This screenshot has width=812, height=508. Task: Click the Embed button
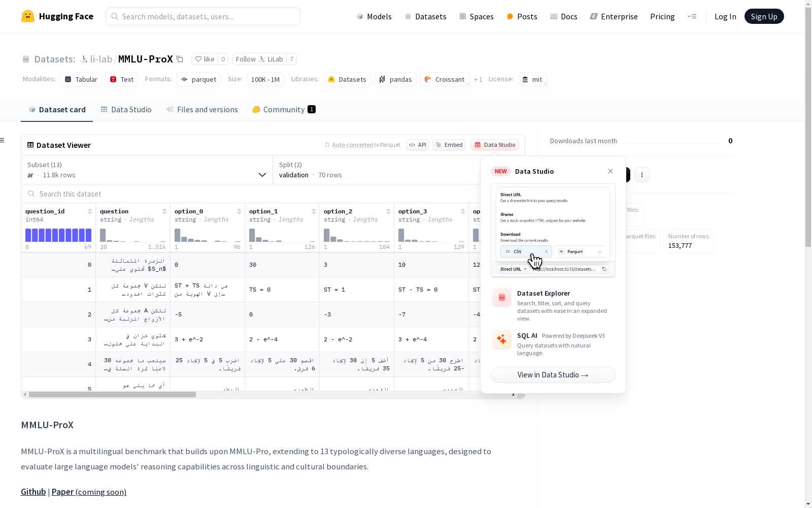click(x=449, y=145)
